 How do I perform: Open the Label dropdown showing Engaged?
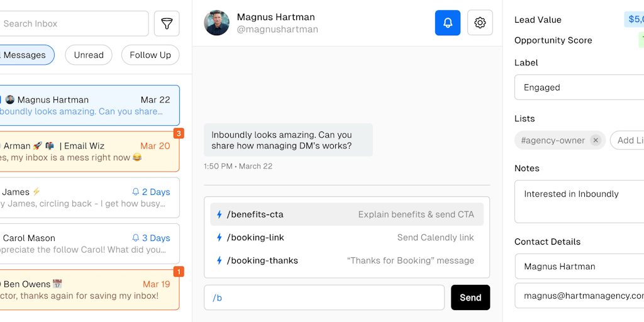point(579,87)
